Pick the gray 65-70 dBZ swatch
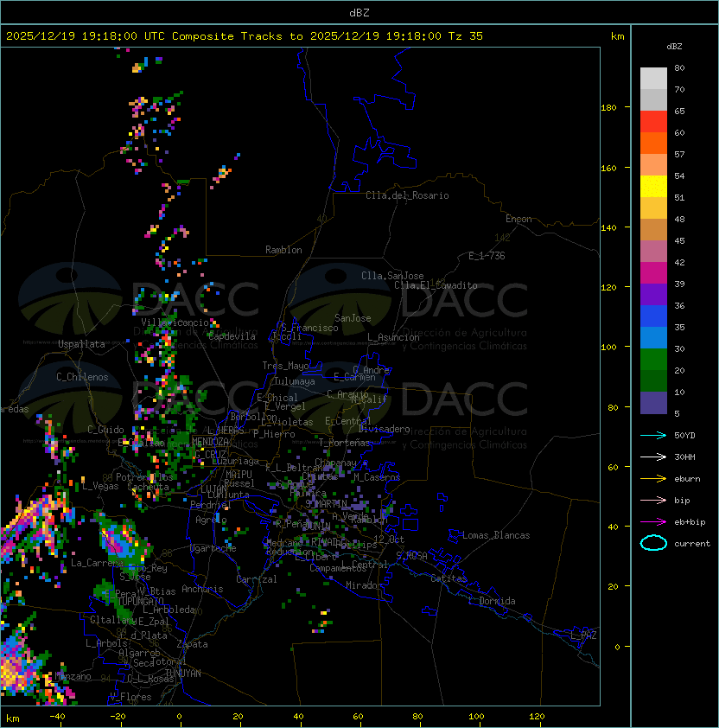This screenshot has height=728, width=719. click(x=653, y=99)
